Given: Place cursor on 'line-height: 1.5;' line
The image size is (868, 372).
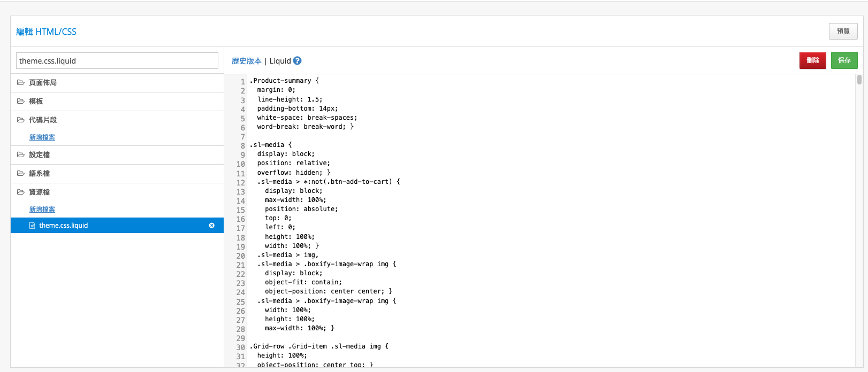Looking at the screenshot, I should coord(290,99).
